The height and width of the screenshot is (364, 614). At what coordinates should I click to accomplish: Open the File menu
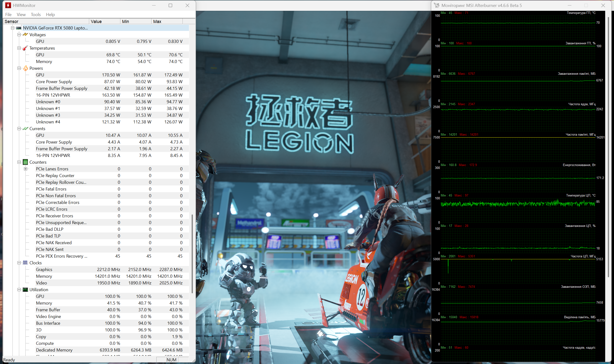pos(8,14)
